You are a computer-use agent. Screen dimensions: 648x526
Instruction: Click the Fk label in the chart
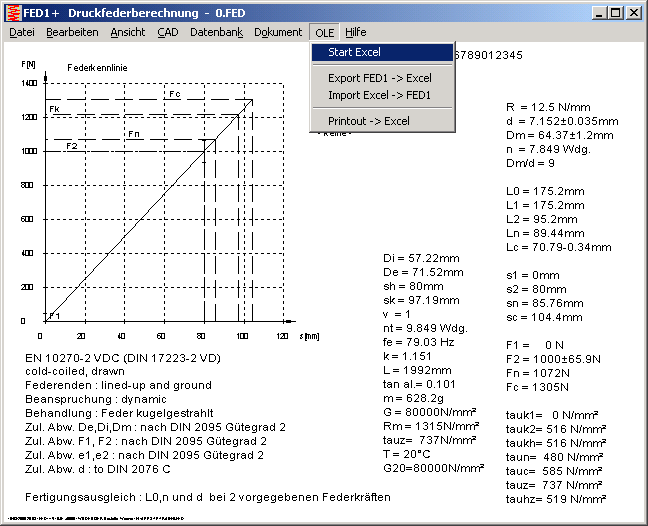pyautogui.click(x=55, y=109)
